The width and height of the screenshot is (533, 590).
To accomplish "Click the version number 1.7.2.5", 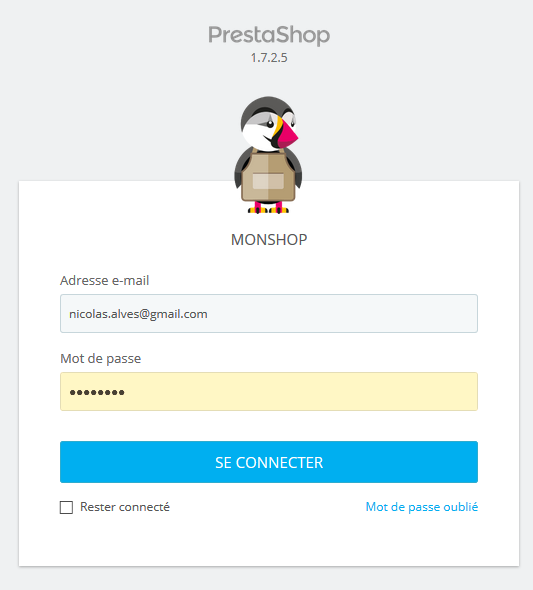I will (269, 58).
